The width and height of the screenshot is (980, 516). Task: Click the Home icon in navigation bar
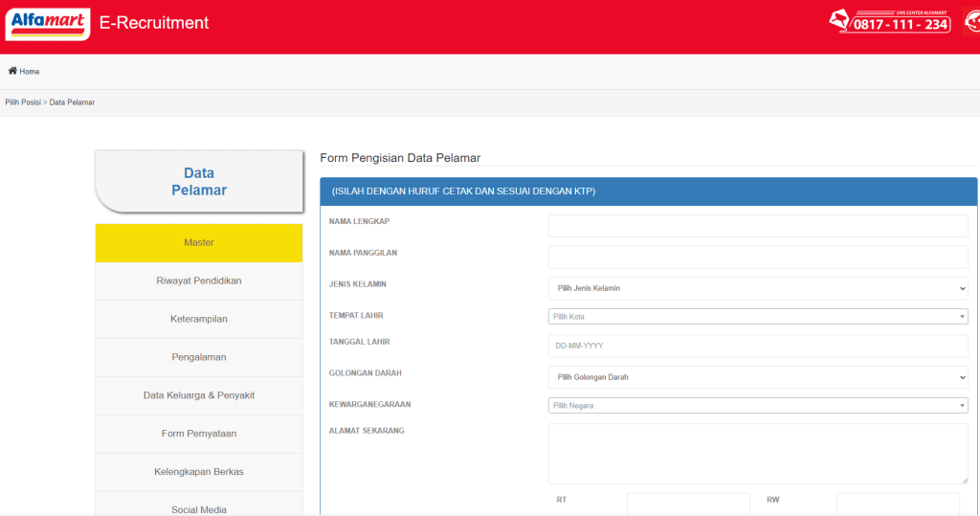pyautogui.click(x=12, y=71)
